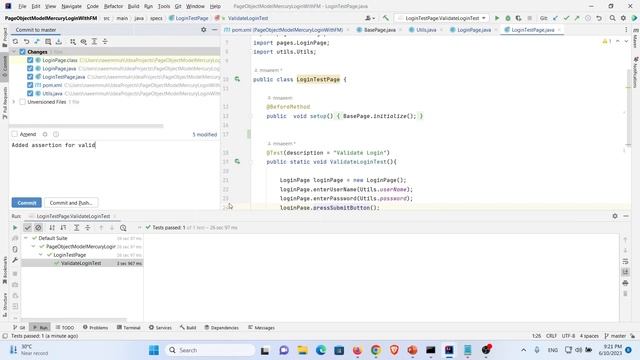Click the Rollback icon in Commit toolbar
Image resolution: width=640 pixels, height=360 pixels.
click(x=26, y=42)
